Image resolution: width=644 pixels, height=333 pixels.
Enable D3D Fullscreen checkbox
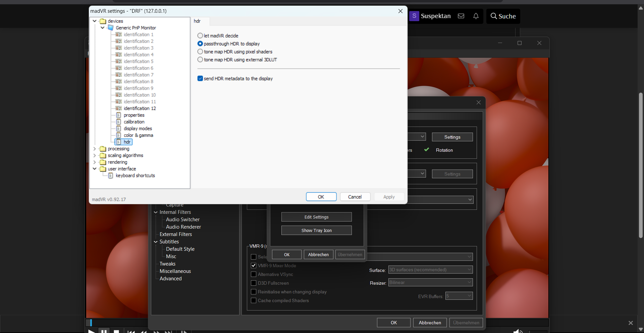tap(254, 283)
